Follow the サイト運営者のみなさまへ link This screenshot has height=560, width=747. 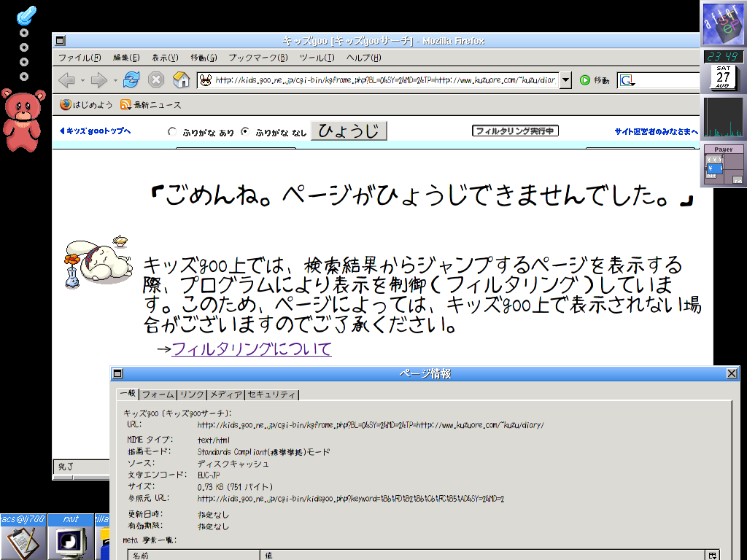(657, 131)
